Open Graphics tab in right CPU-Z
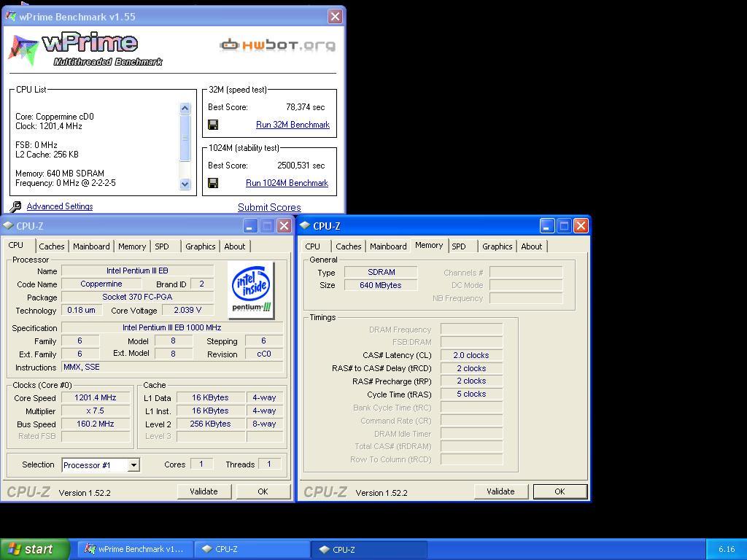 tap(497, 246)
